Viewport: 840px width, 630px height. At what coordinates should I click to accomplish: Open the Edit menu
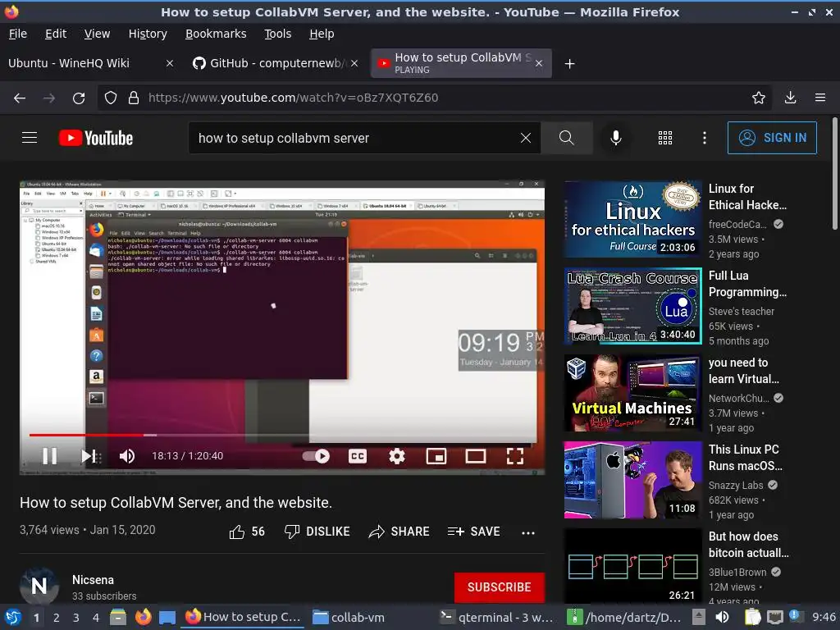click(x=56, y=34)
